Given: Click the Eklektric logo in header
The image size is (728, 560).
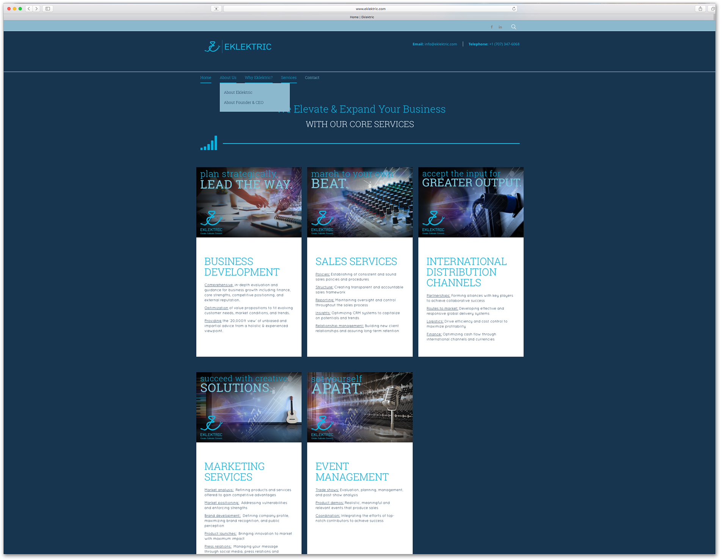Looking at the screenshot, I should [x=238, y=47].
